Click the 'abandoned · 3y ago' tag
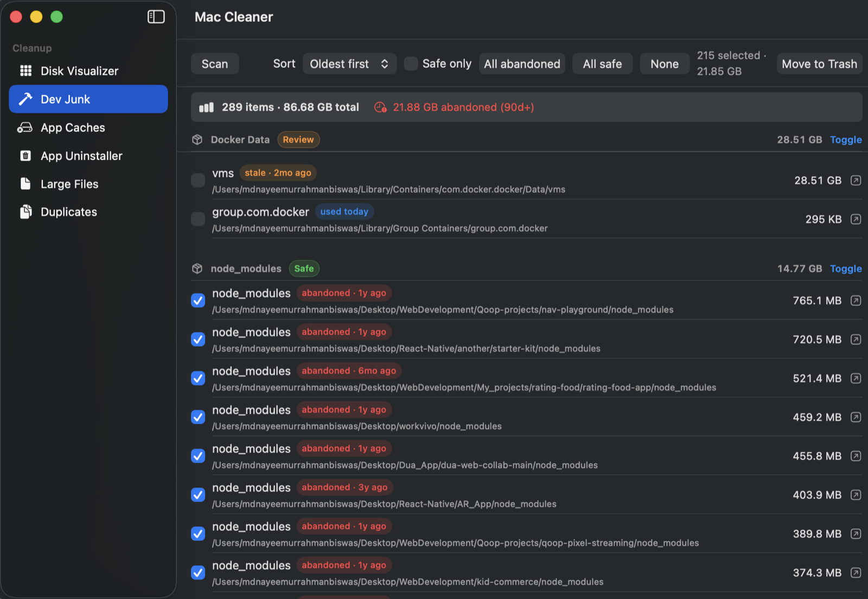This screenshot has width=868, height=599. pyautogui.click(x=344, y=488)
